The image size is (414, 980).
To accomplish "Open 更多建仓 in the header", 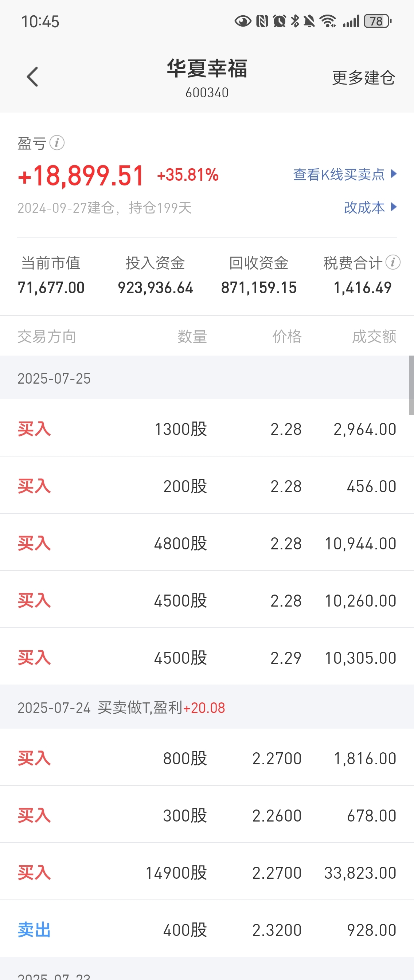I will 363,78.
